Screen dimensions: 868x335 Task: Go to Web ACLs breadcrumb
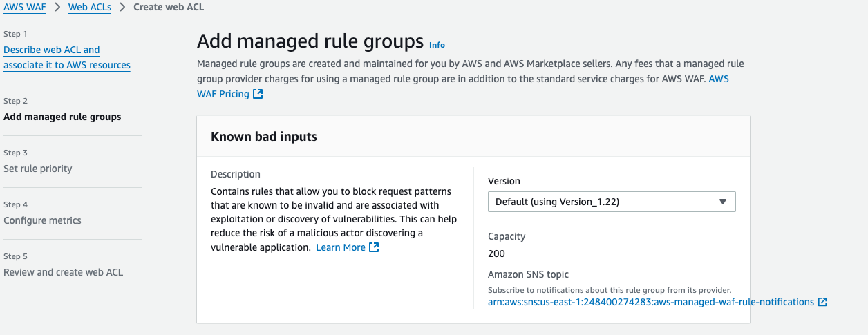tap(90, 8)
